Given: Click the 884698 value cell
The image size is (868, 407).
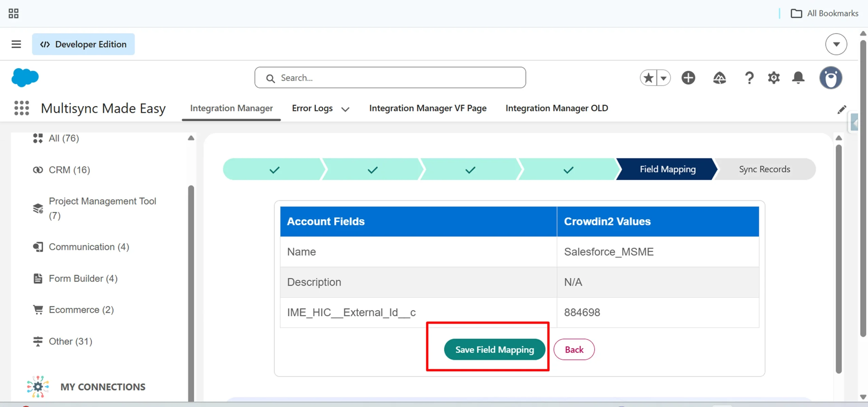Looking at the screenshot, I should (658, 312).
